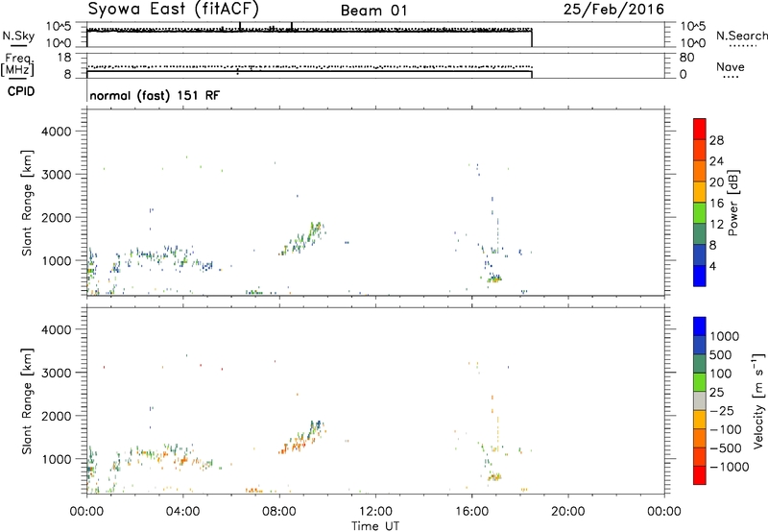Click the 'Beam 01' label

pyautogui.click(x=373, y=11)
